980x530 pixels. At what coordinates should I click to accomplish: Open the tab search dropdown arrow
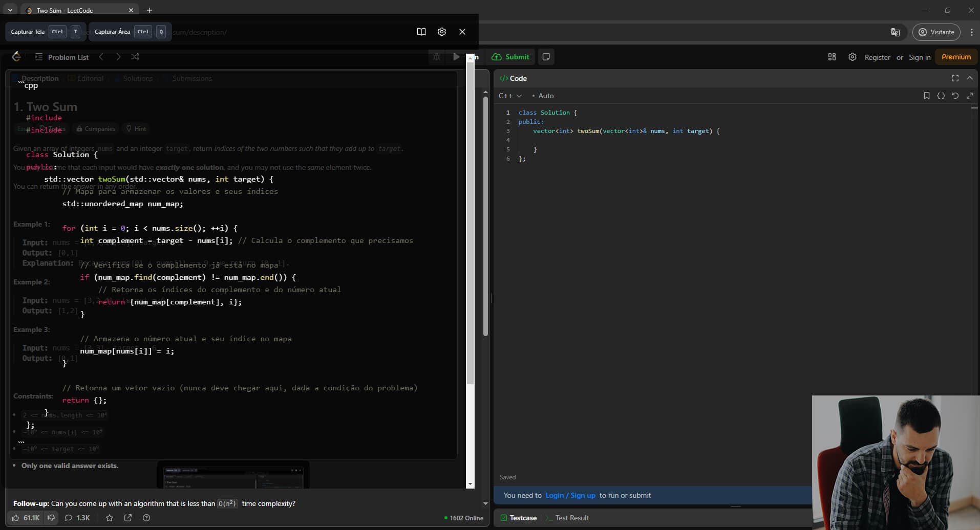pos(10,10)
